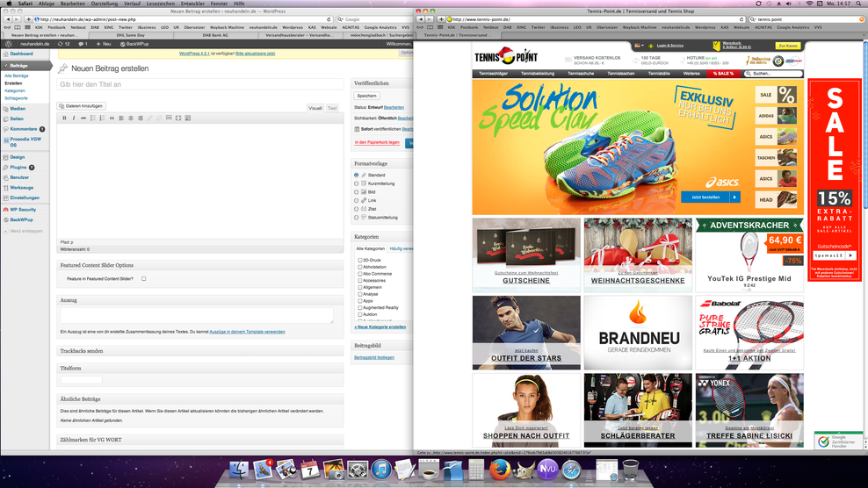Expand the Zählmarken für VG WORT panel
This screenshot has height=488, width=868.
[x=199, y=440]
